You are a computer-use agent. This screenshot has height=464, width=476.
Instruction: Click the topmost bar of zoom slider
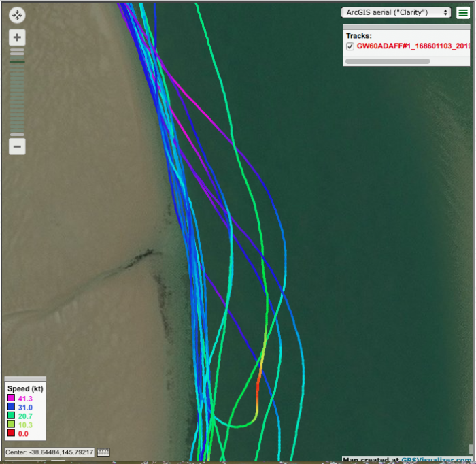pos(17,50)
